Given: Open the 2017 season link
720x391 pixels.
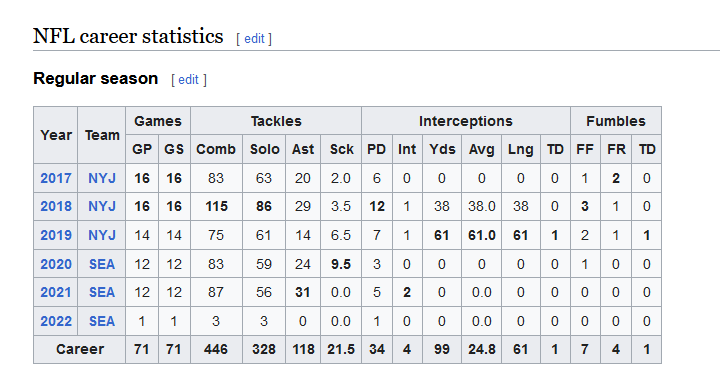Looking at the screenshot, I should [x=56, y=178].
